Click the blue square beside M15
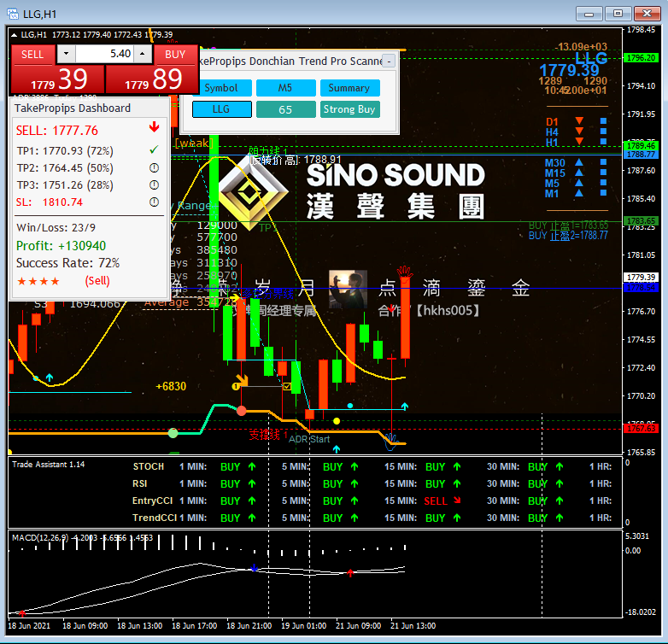 603,172
